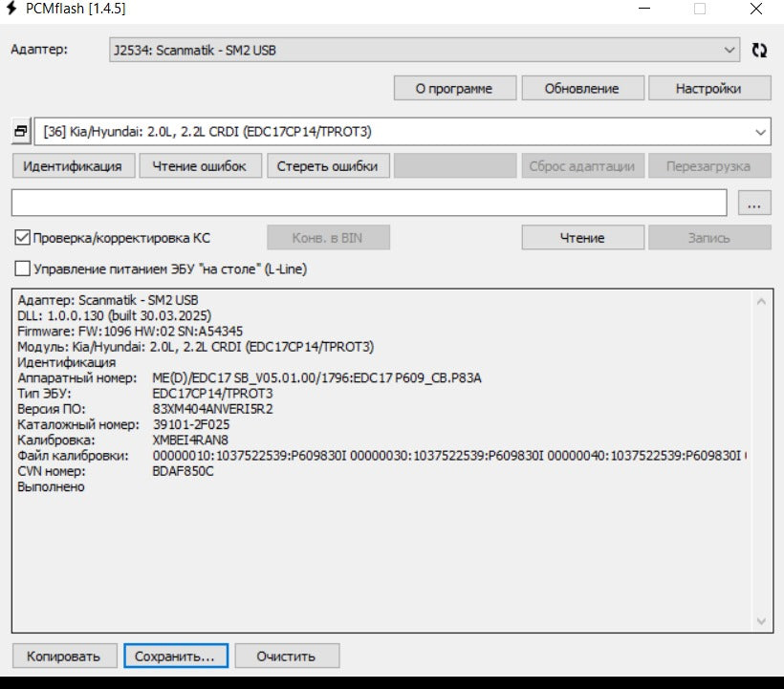Image resolution: width=784 pixels, height=689 pixels.
Task: Start ECU Чтение (read)
Action: (x=582, y=237)
